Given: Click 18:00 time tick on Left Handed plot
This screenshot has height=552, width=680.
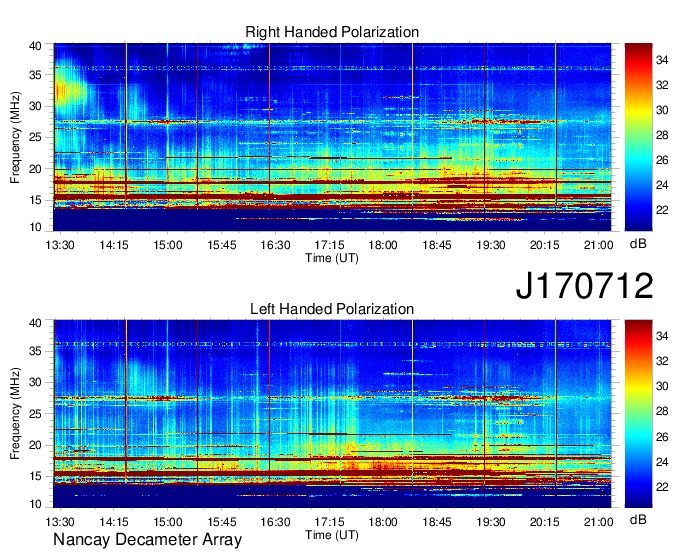Looking at the screenshot, I should pos(383,522).
